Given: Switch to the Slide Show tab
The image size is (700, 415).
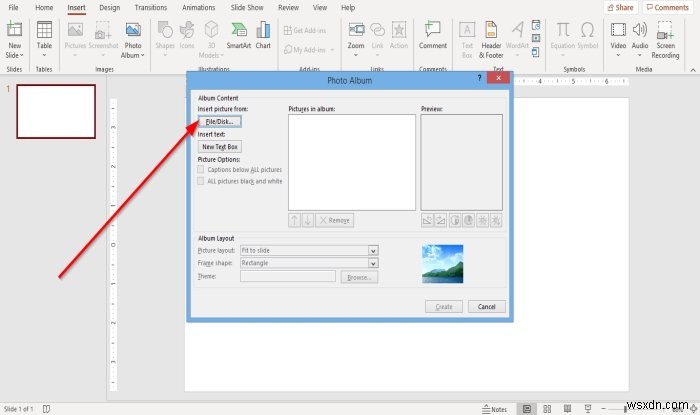Looking at the screenshot, I should coord(247,8).
